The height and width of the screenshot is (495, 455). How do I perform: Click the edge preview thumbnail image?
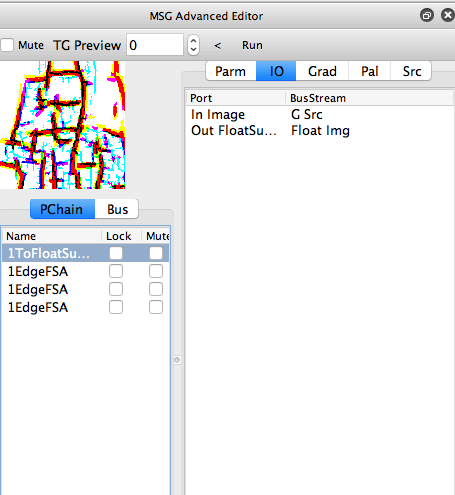[63, 125]
